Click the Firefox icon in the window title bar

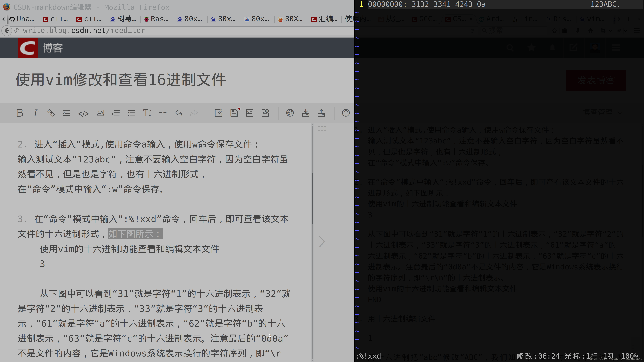(7, 7)
